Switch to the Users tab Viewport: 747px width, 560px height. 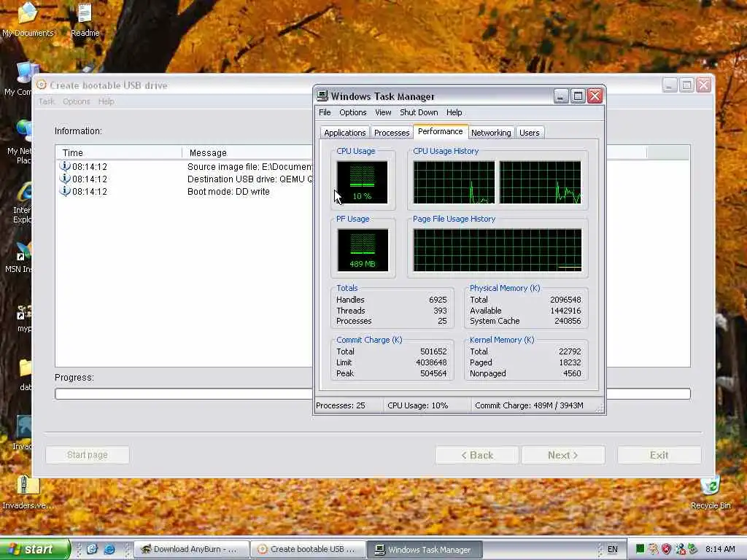pyautogui.click(x=530, y=133)
